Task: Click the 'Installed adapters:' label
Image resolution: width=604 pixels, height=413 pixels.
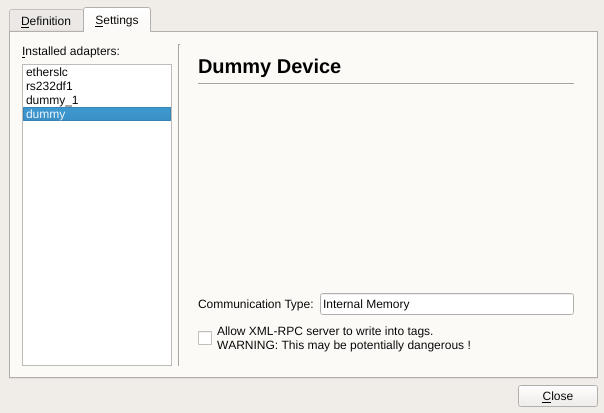Action: pyautogui.click(x=71, y=51)
